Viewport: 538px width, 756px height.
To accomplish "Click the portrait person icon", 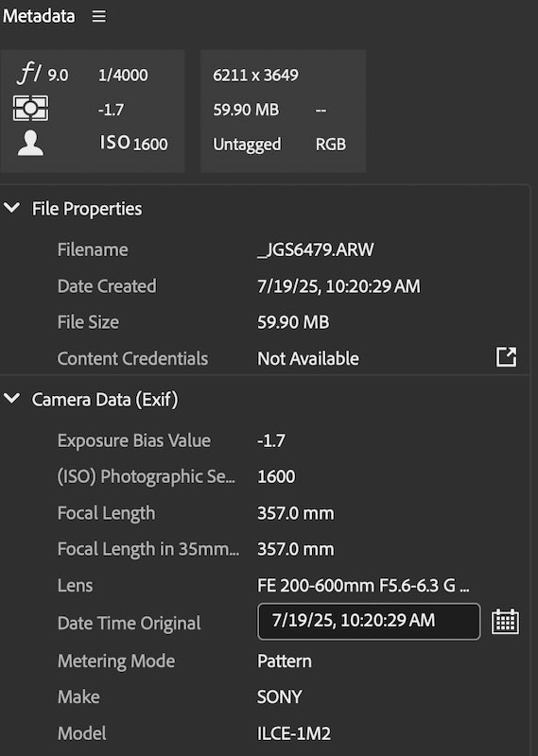I will pos(30,143).
